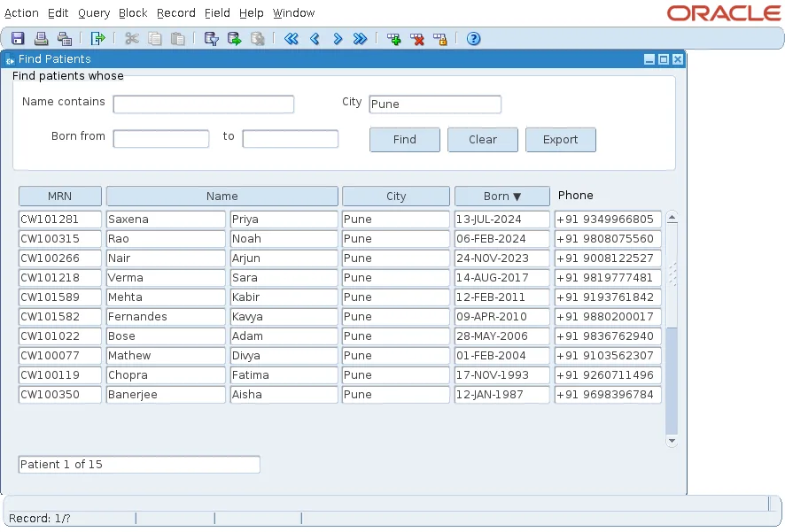Click the Insert Record icon
Image resolution: width=785 pixels, height=532 pixels.
click(x=394, y=38)
